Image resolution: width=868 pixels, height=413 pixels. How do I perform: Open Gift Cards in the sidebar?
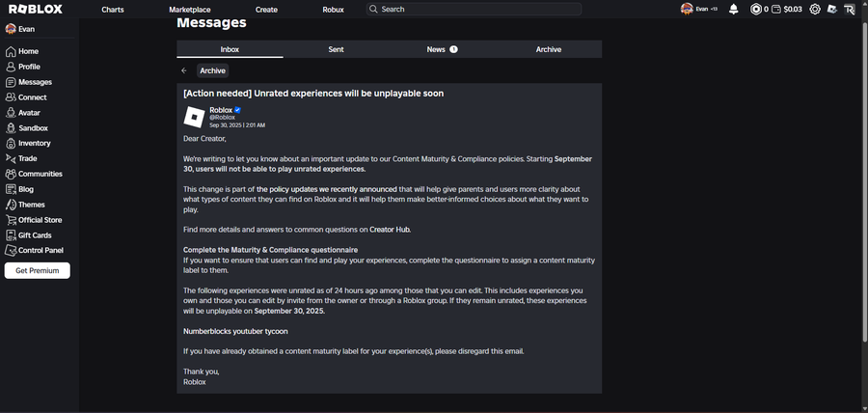point(34,235)
